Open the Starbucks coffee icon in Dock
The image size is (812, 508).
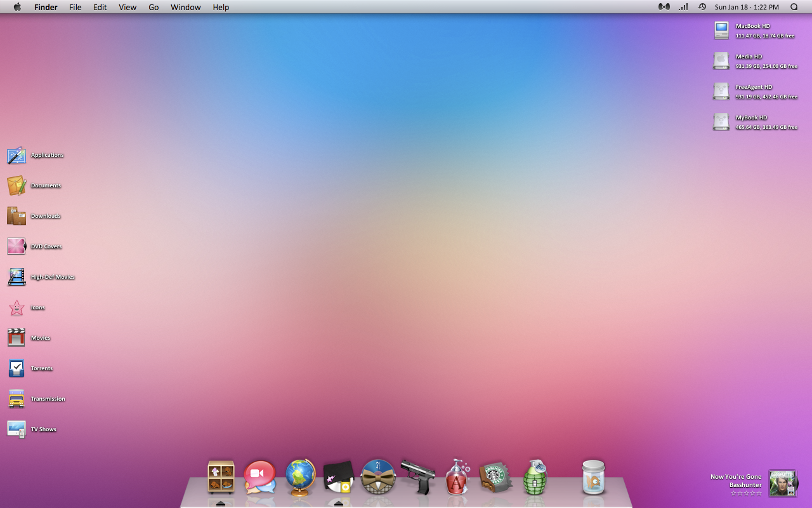[495, 477]
